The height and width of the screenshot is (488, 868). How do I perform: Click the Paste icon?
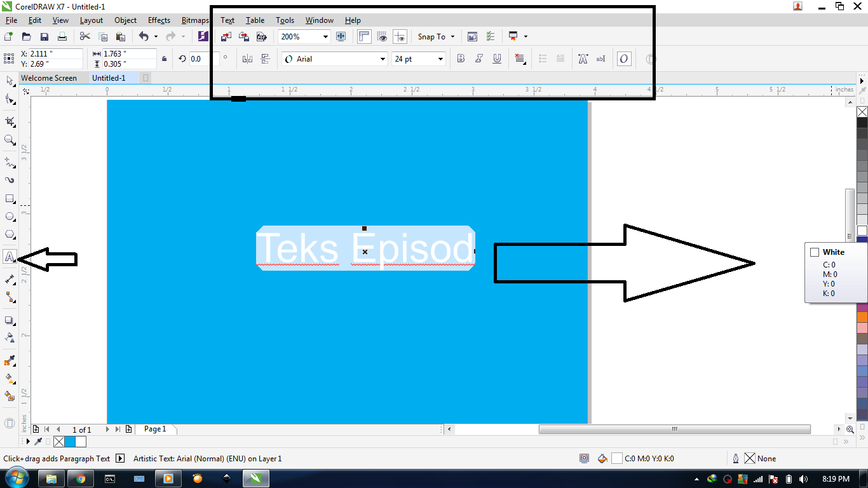pyautogui.click(x=120, y=37)
